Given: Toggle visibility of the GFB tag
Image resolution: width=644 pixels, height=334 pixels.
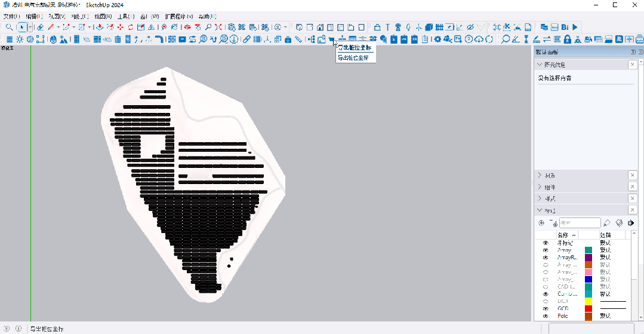Looking at the screenshot, I should [546, 308].
